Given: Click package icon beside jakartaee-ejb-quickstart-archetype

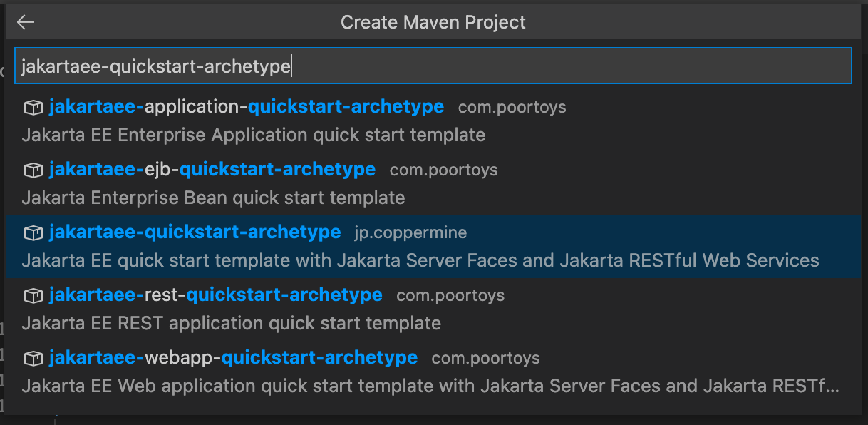Looking at the screenshot, I should (x=33, y=170).
